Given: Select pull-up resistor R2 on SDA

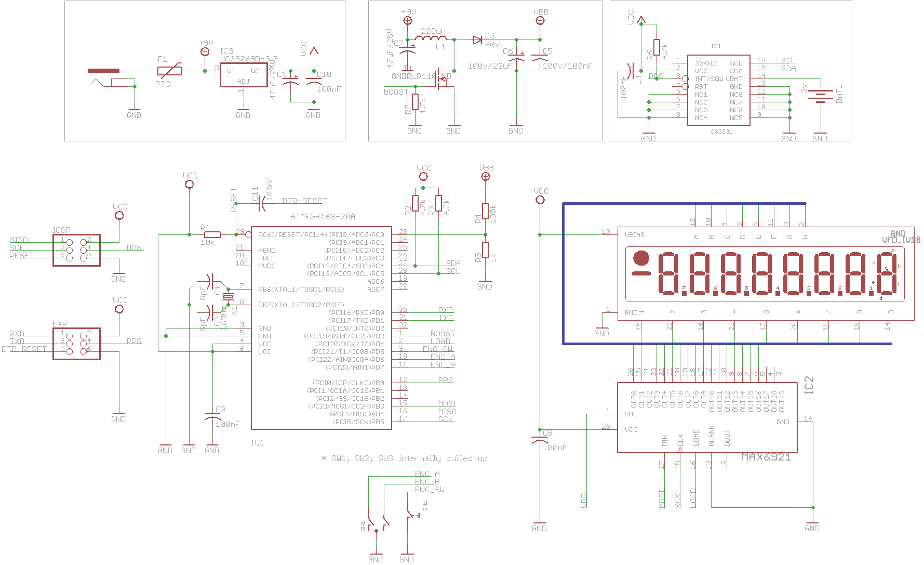Looking at the screenshot, I should click(x=415, y=204).
